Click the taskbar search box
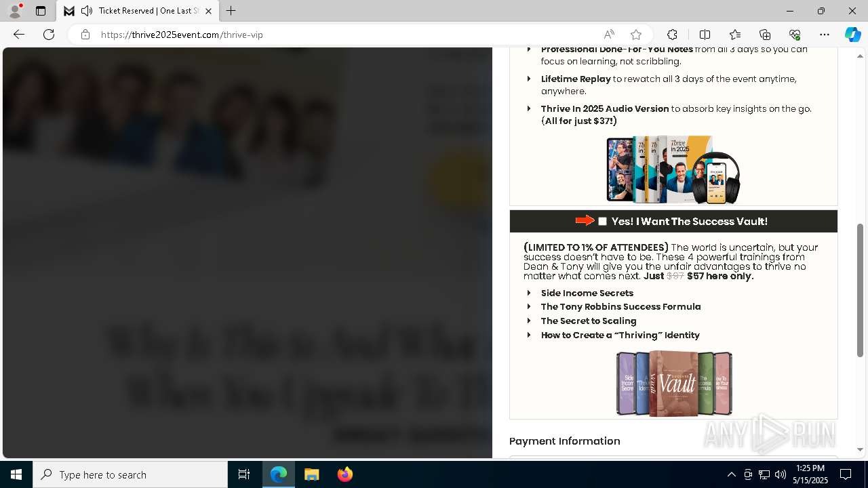This screenshot has width=868, height=488. (130, 474)
